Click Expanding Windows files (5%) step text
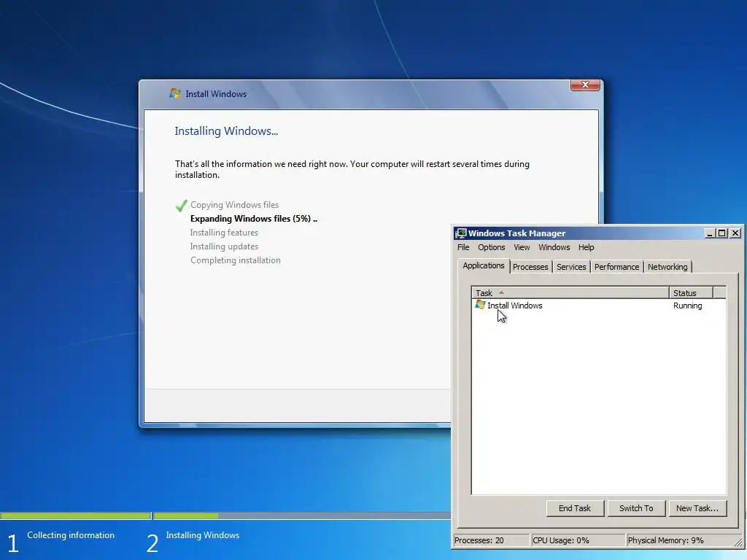This screenshot has width=747, height=560. [253, 219]
